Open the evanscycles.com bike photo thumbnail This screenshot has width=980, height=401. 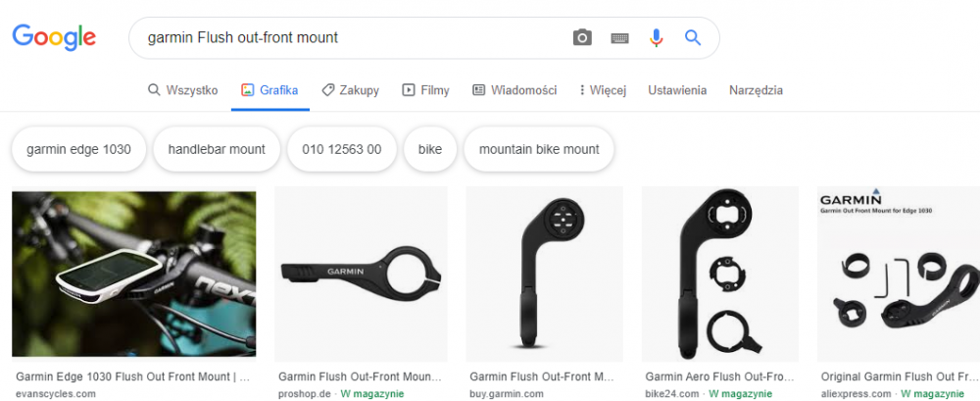coord(133,274)
